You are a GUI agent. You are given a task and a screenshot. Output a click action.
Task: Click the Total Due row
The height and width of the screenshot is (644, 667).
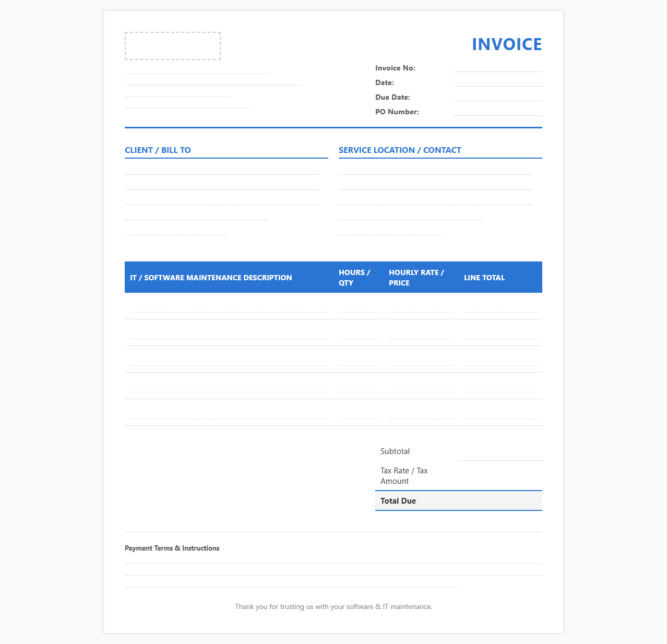click(459, 501)
